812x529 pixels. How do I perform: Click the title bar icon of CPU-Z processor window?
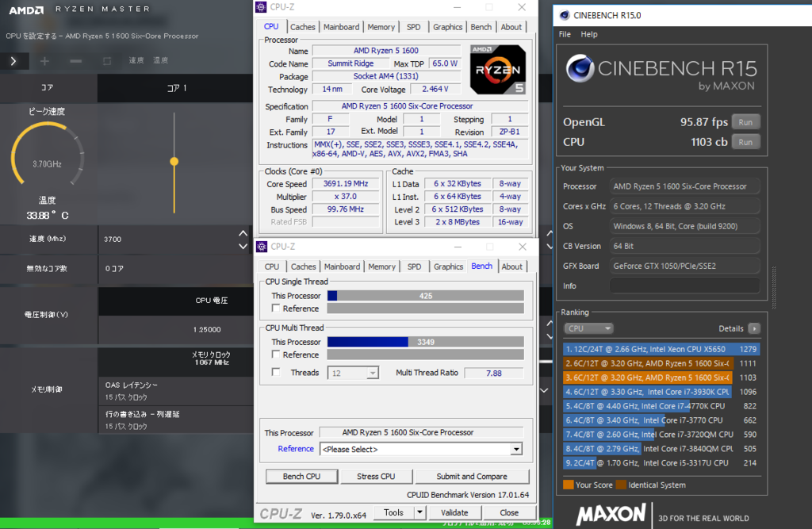(x=262, y=6)
